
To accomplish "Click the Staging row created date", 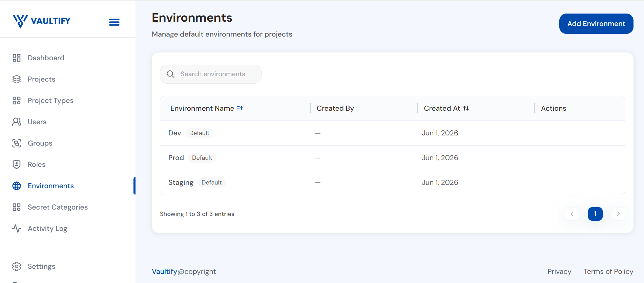I will [x=440, y=182].
